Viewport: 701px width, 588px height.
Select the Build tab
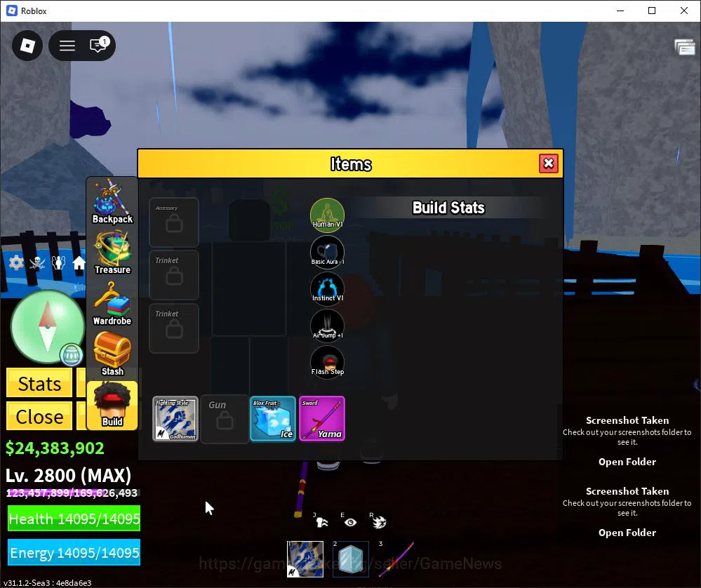coord(112,405)
